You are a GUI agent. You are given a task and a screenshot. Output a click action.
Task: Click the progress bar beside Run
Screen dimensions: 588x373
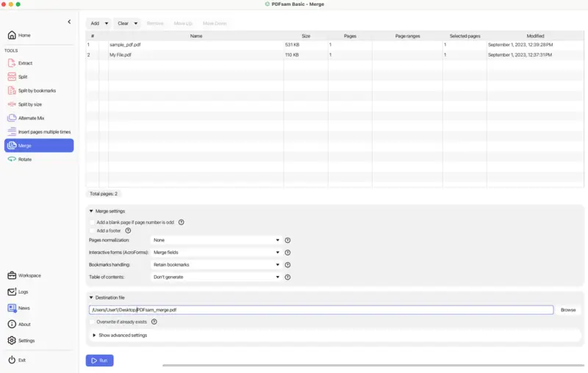point(373,365)
